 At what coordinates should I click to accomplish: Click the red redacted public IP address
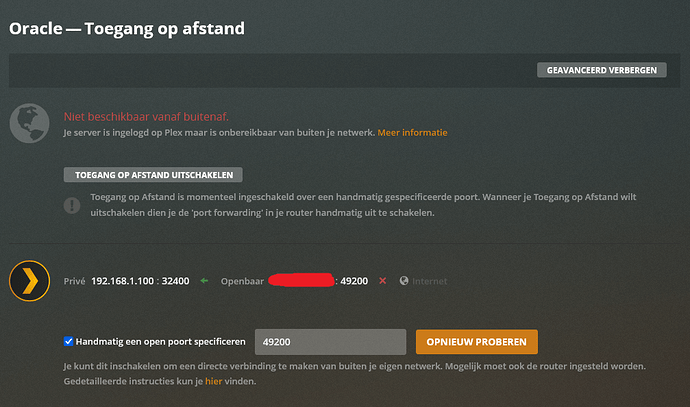tap(301, 280)
